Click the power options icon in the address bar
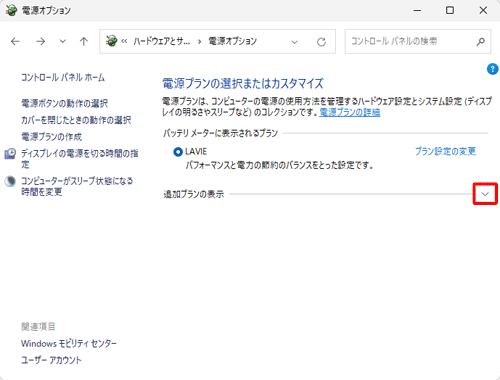The height and width of the screenshot is (380, 500). point(111,41)
